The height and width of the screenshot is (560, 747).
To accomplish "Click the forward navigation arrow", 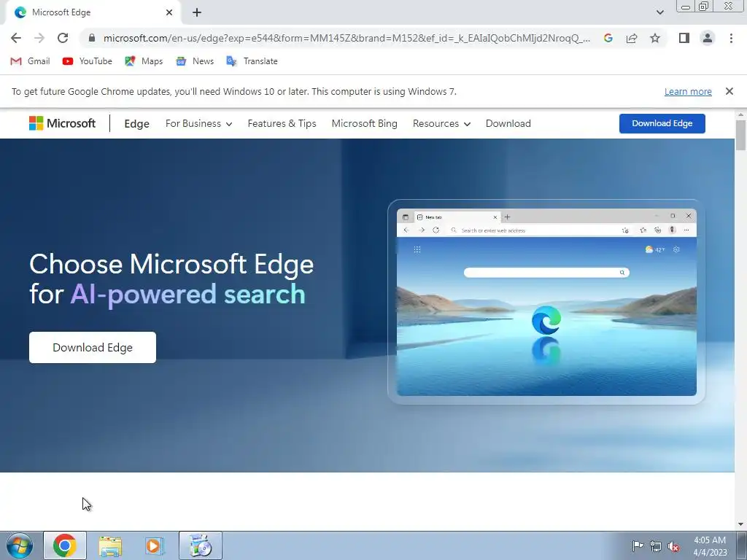I will point(39,38).
